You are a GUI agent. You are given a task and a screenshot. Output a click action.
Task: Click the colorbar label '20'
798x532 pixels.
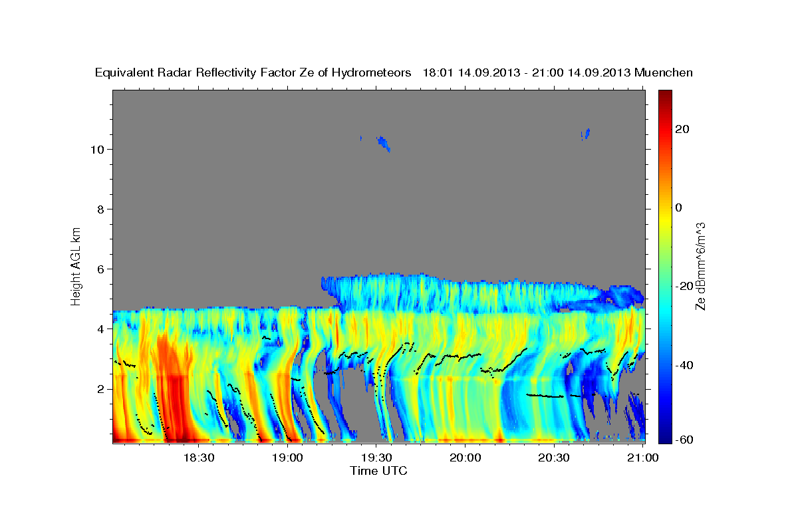click(682, 129)
